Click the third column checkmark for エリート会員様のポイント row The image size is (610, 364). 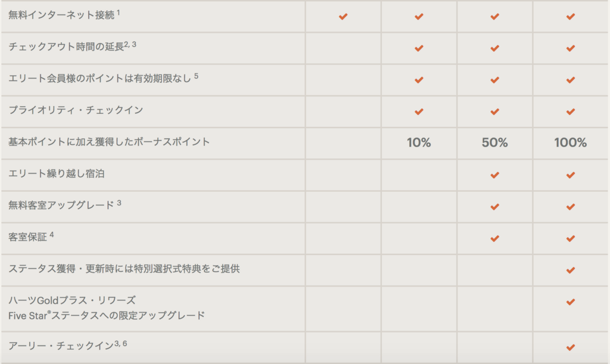point(494,80)
